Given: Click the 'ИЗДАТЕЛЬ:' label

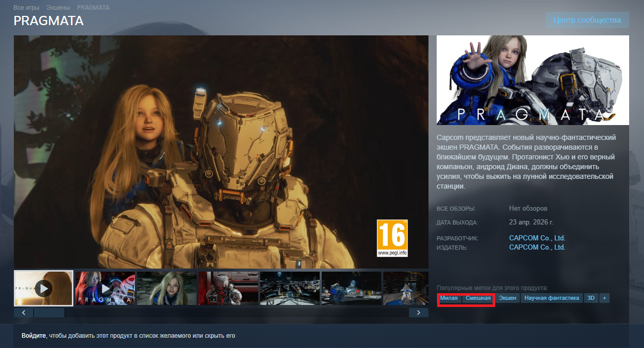Looking at the screenshot, I should click(452, 248).
